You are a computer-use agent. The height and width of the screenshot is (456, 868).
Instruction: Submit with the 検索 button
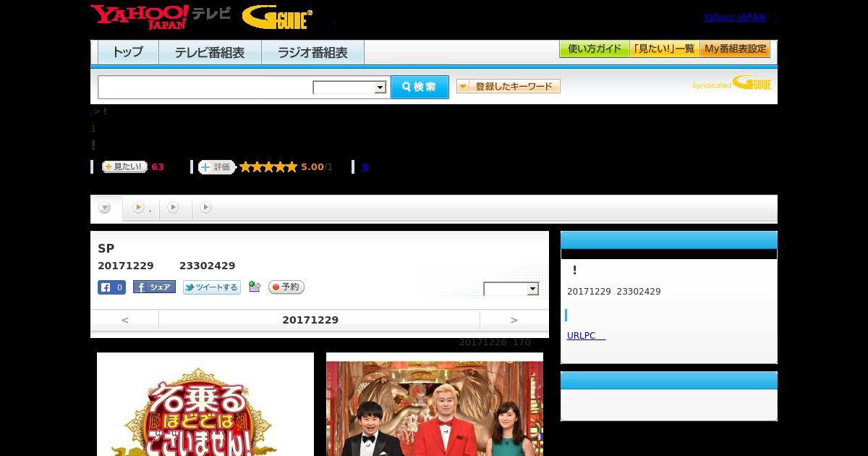point(420,87)
